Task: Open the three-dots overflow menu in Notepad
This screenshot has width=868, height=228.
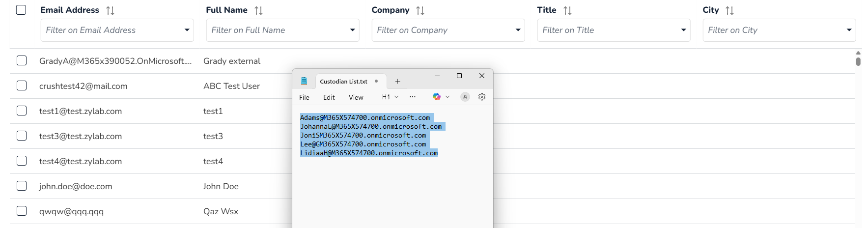Action: (413, 97)
